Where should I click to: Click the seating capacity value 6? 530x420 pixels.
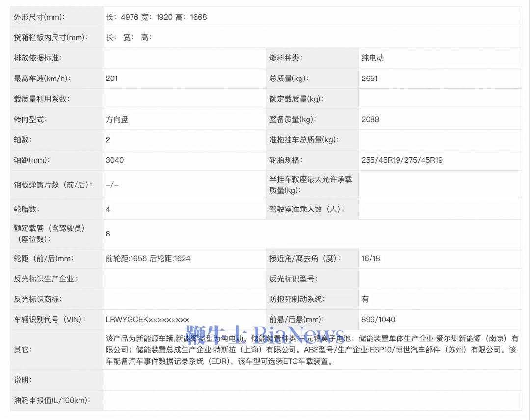tap(106, 234)
